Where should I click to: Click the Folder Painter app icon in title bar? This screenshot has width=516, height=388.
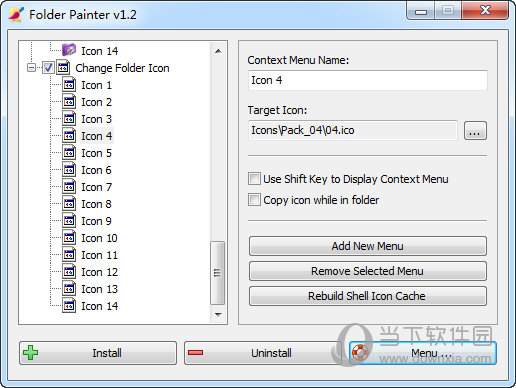coord(16,14)
